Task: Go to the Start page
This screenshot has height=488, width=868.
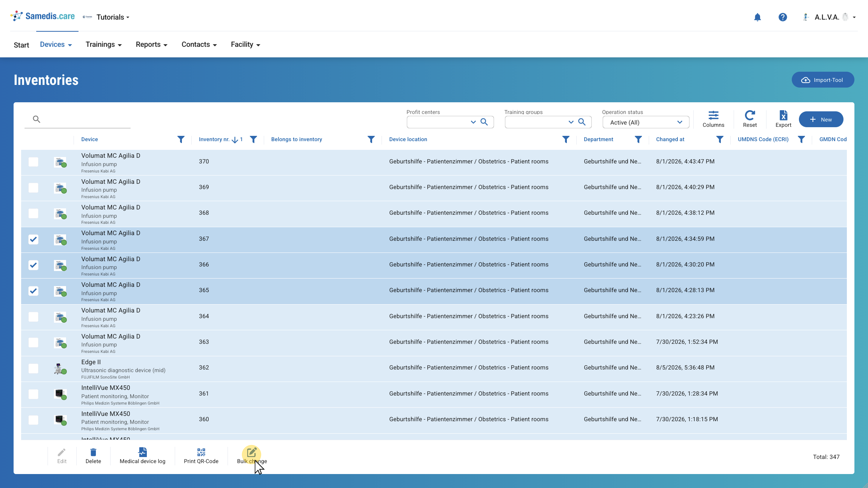Action: 22,45
